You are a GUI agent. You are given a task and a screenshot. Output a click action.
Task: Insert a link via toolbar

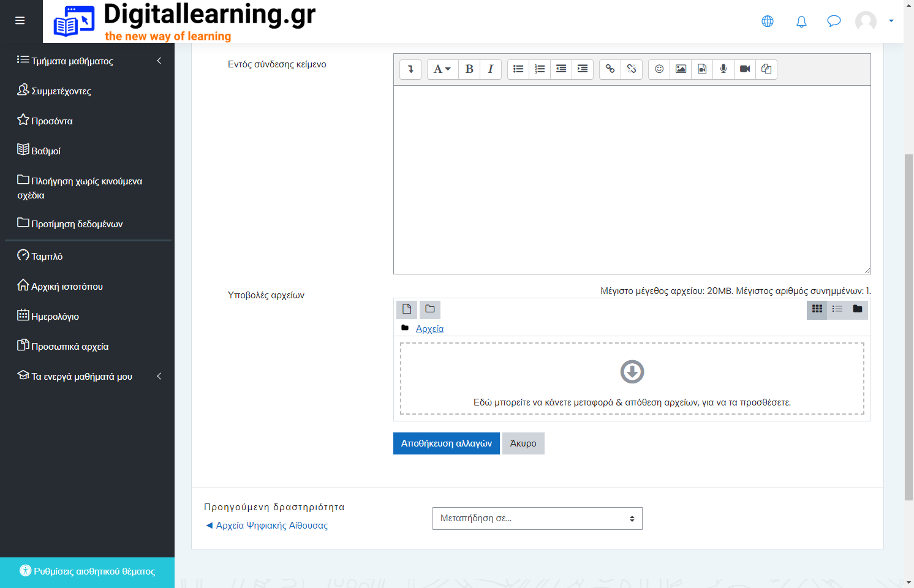tap(610, 69)
